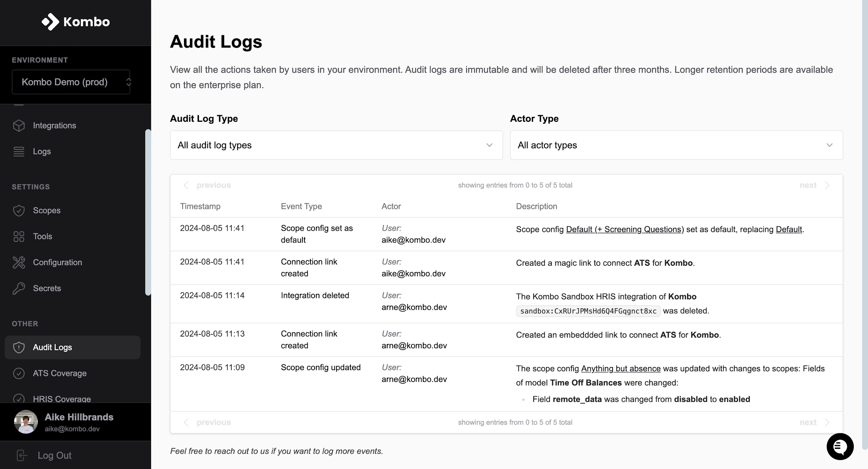Click the Scopes shield icon
Screen dimensions: 868x469
pos(19,210)
